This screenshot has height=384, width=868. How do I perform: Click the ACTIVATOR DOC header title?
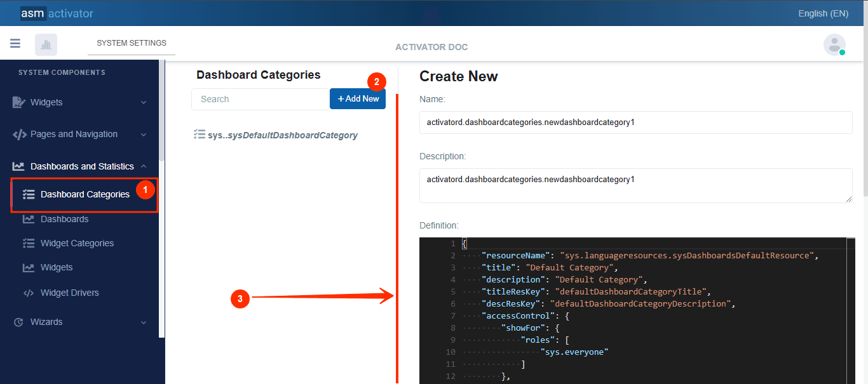[431, 47]
